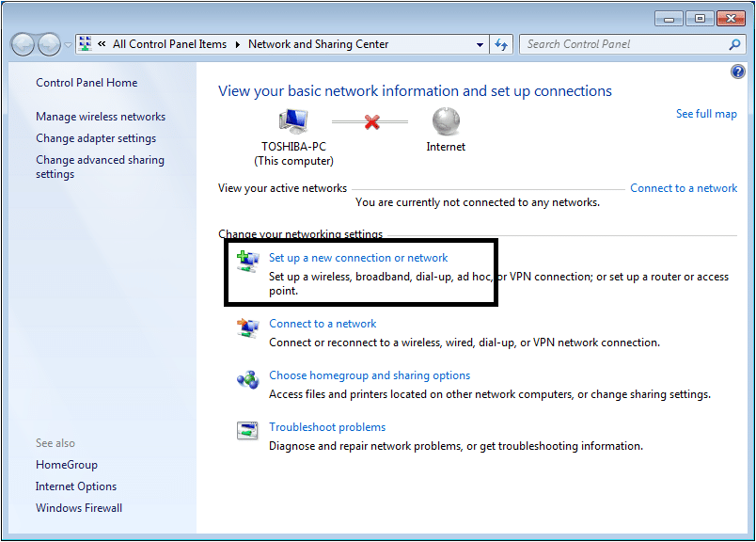
Task: Click the Internet label under the globe
Action: point(446,147)
